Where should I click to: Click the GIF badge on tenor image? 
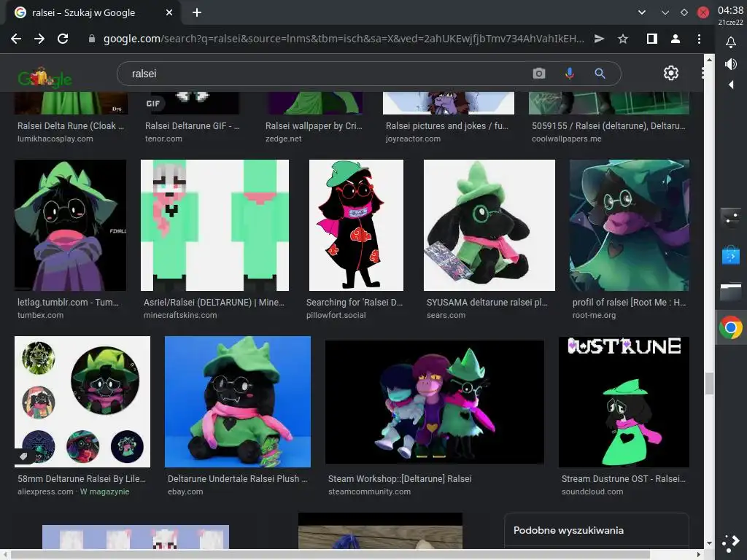click(153, 104)
